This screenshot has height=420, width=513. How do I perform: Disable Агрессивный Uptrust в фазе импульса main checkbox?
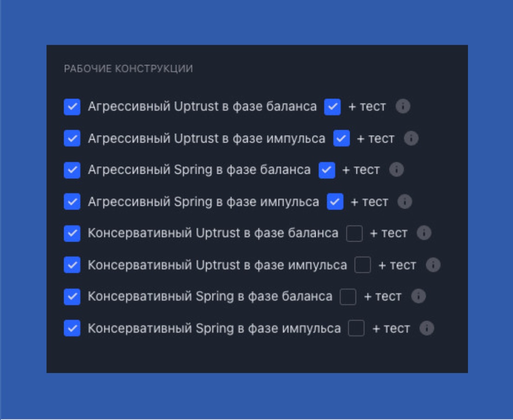click(x=72, y=138)
